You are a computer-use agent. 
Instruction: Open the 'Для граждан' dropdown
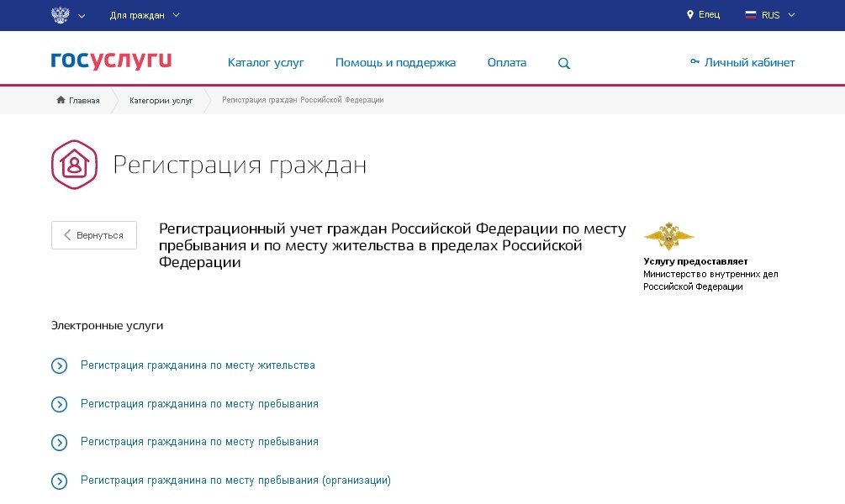[145, 15]
